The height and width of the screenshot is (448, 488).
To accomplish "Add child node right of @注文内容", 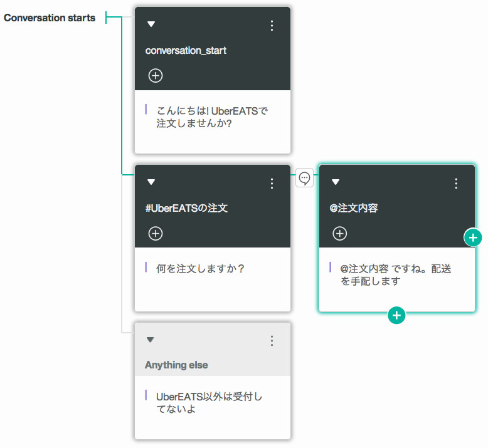I will [473, 237].
